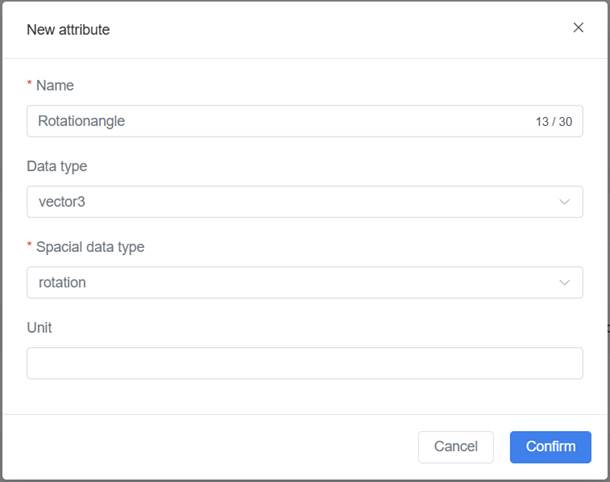Viewport: 610px width, 482px height.
Task: Click the Rotationangle text in Name
Action: coord(81,121)
